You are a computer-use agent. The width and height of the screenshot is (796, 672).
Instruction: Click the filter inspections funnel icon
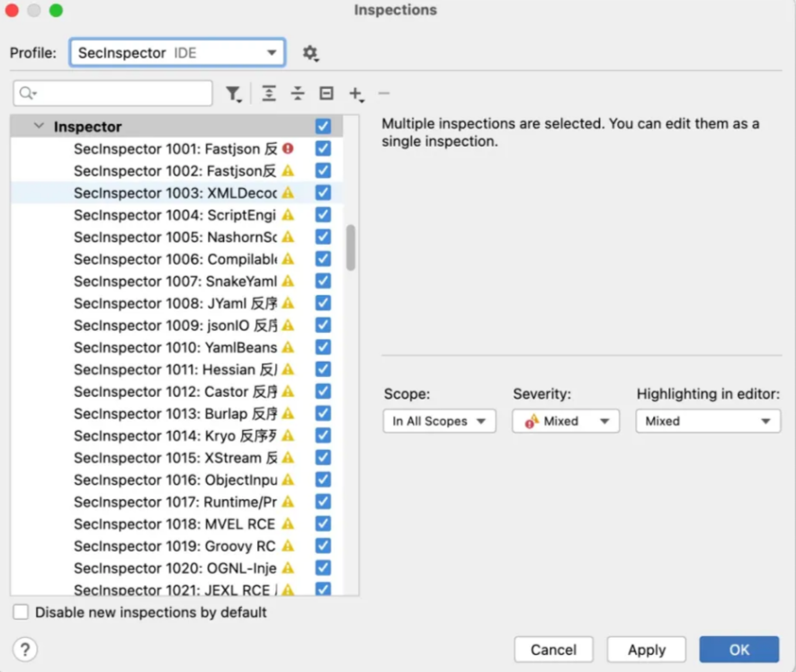tap(234, 94)
